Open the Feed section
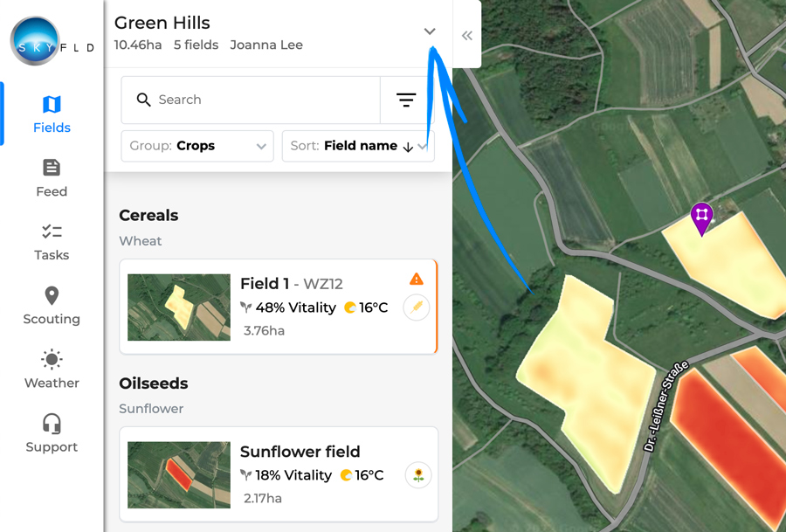This screenshot has width=786, height=532. (52, 178)
